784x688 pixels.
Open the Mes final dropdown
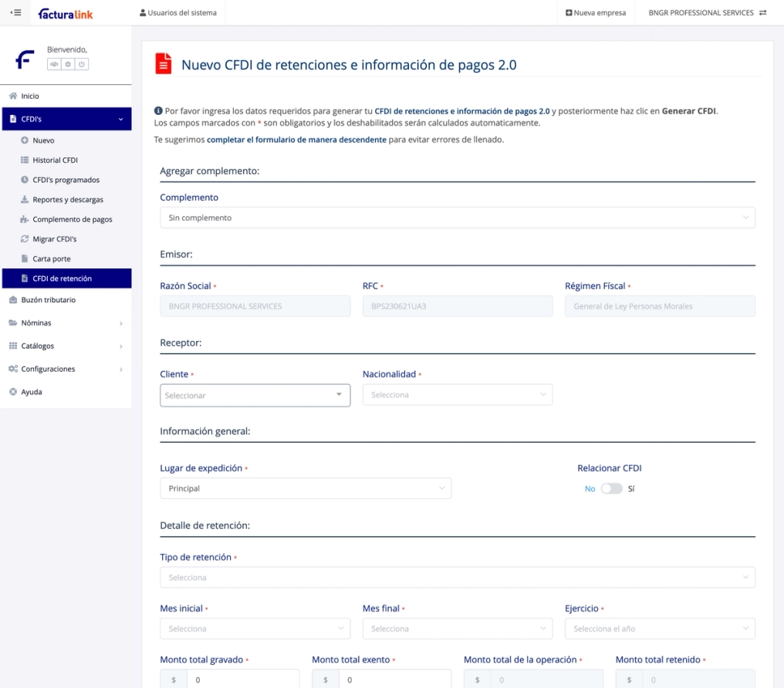458,629
